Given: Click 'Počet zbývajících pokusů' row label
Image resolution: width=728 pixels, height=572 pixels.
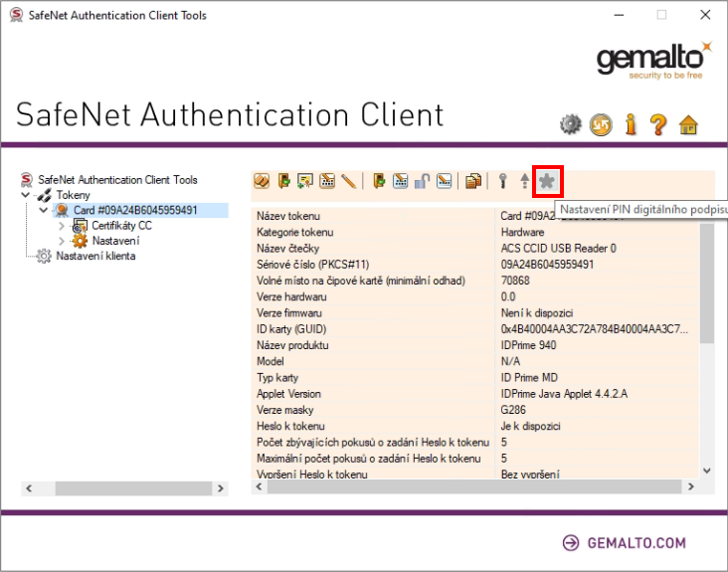Looking at the screenshot, I should coord(373,443).
